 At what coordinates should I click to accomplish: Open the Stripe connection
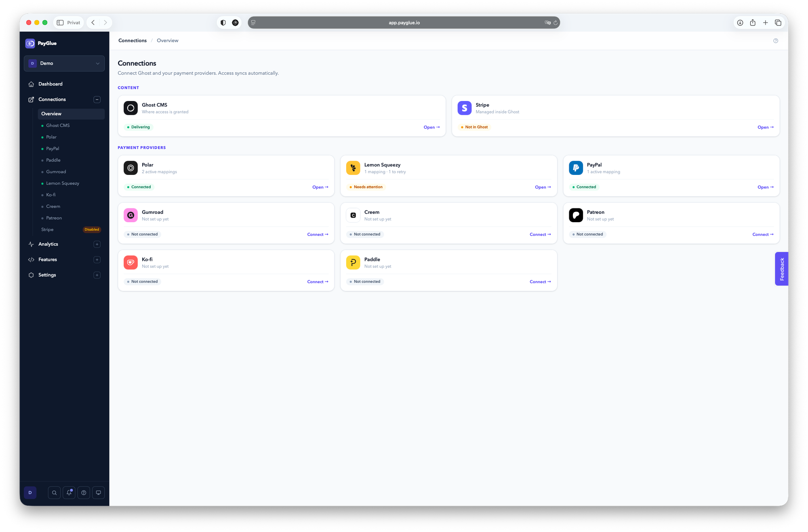tap(766, 127)
